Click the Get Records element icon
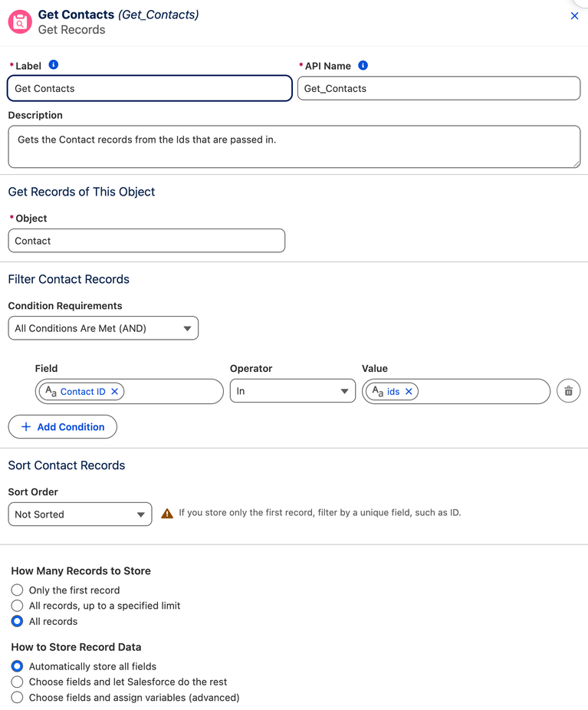This screenshot has width=588, height=710. click(x=20, y=21)
